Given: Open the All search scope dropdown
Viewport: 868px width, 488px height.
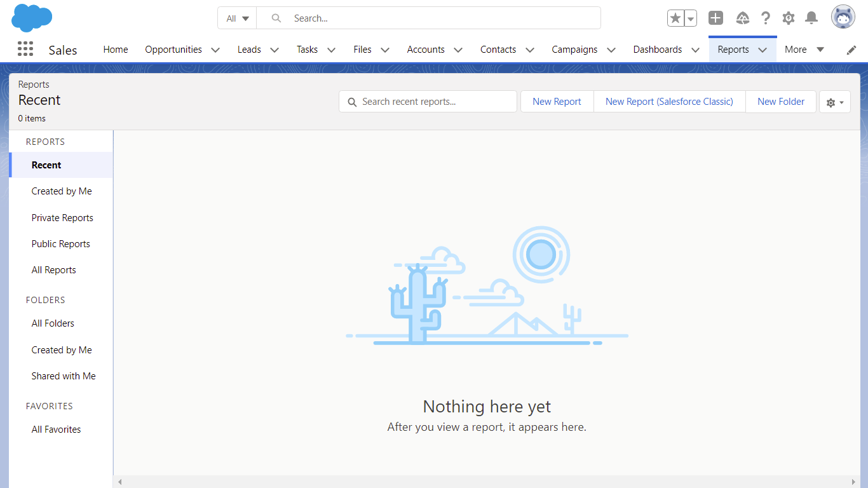Looking at the screenshot, I should (x=238, y=18).
